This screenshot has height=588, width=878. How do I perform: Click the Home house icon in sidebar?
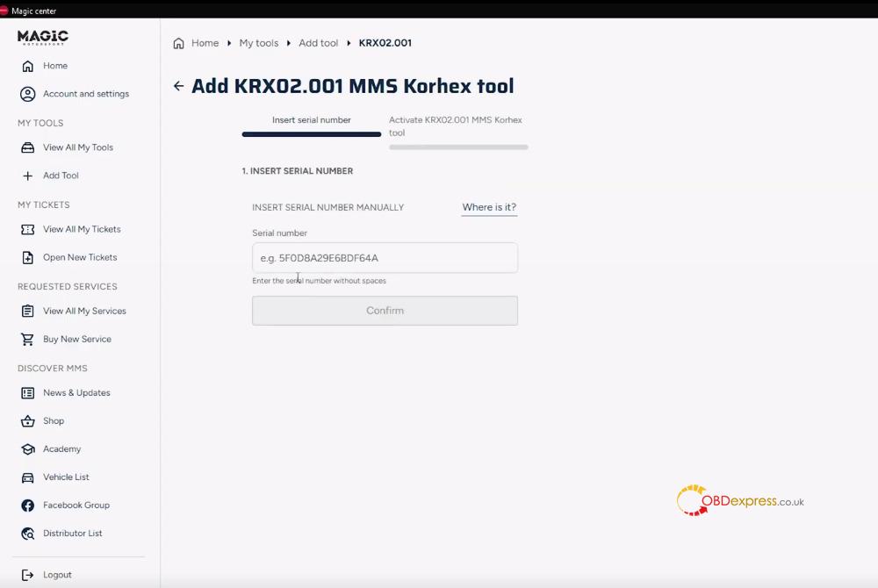(27, 66)
